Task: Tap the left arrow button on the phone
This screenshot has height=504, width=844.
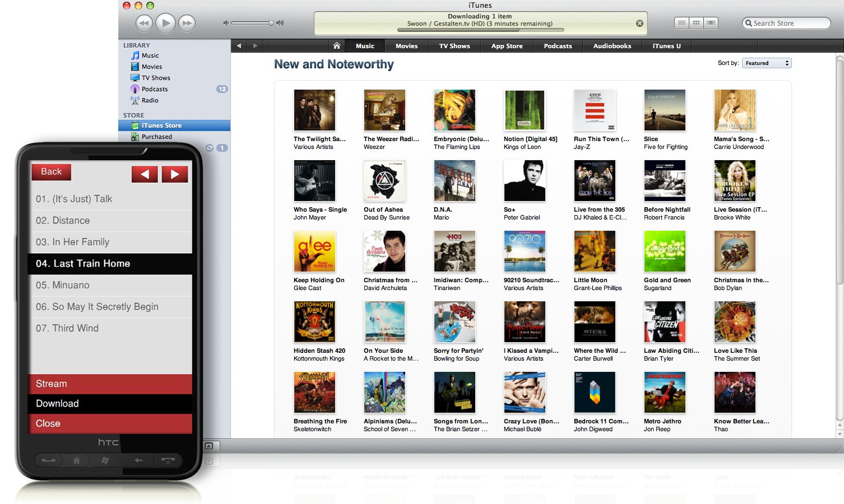Action: coord(145,174)
